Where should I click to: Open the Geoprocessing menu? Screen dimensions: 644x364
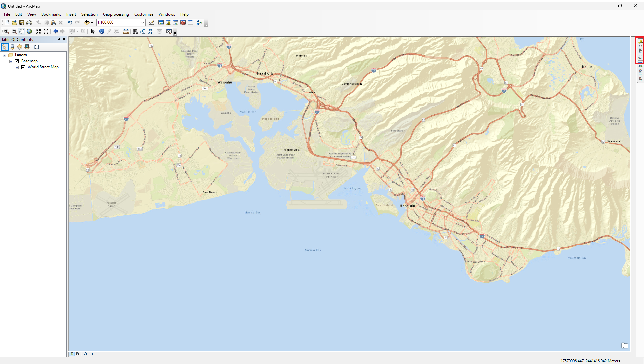(x=116, y=14)
